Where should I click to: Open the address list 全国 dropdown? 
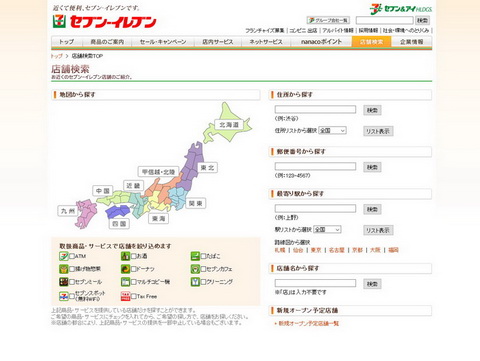click(x=332, y=131)
